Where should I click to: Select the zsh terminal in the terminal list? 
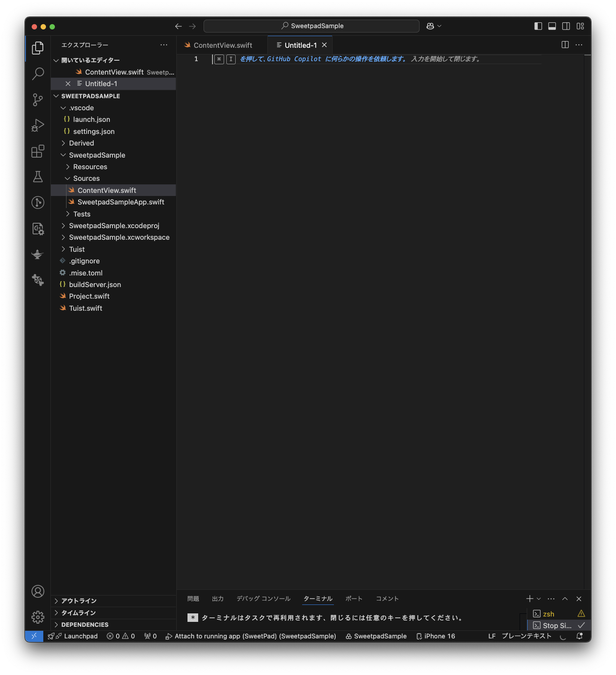549,613
